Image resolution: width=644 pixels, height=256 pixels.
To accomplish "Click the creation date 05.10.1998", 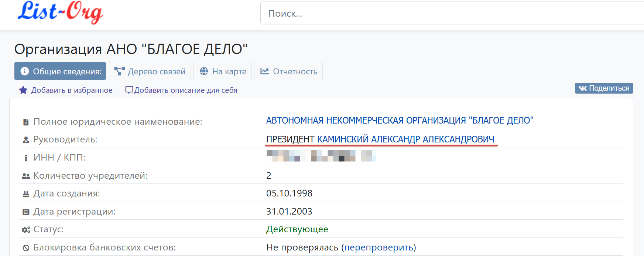I will pos(289,193).
